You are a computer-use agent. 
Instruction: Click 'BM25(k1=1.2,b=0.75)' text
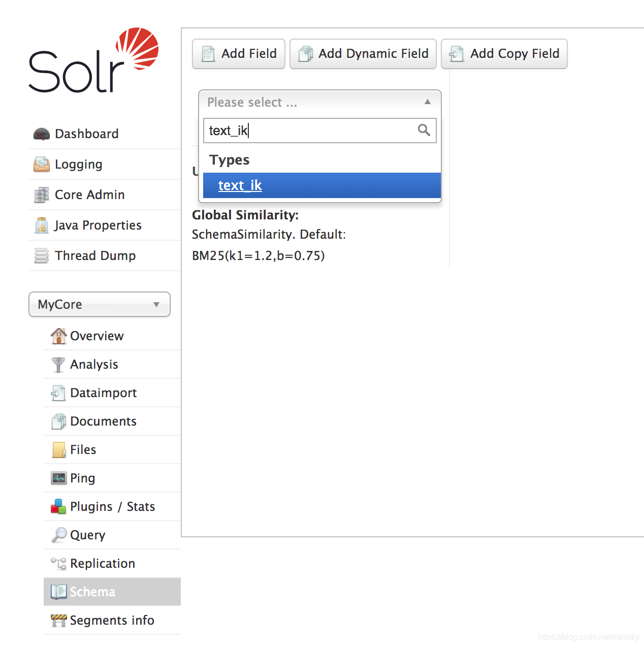(259, 255)
